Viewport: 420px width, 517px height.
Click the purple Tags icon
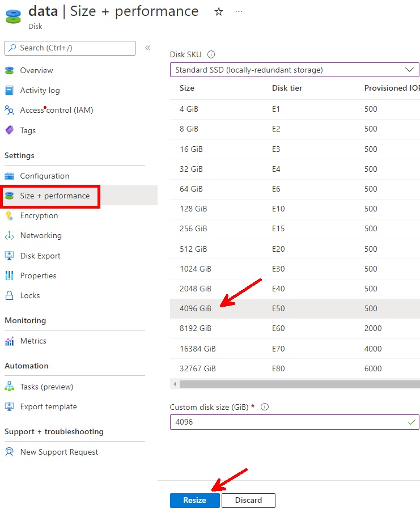[x=10, y=130]
